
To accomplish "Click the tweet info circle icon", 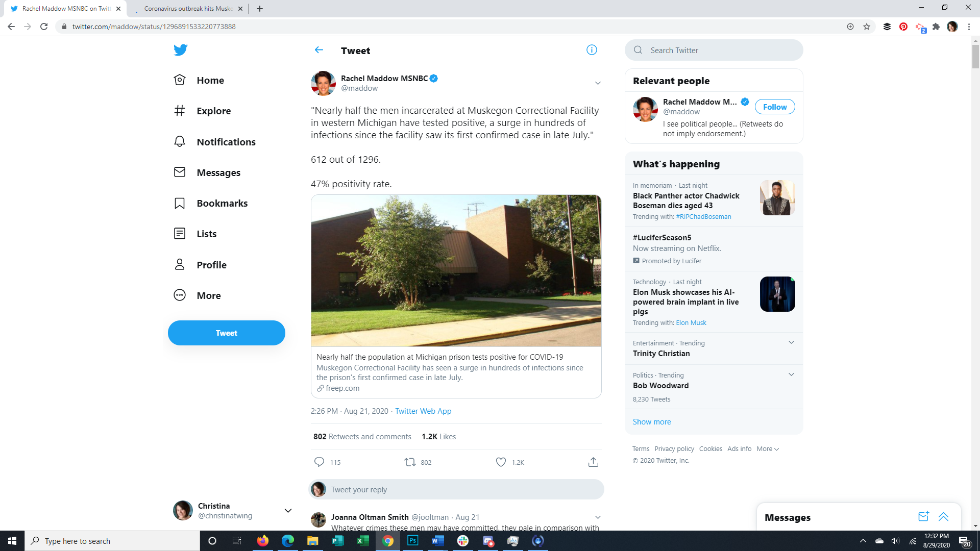I will click(592, 50).
